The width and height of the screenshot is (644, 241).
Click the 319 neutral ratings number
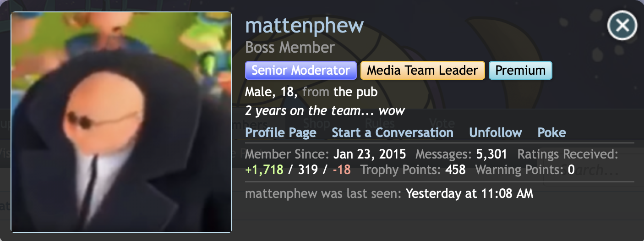tap(308, 170)
